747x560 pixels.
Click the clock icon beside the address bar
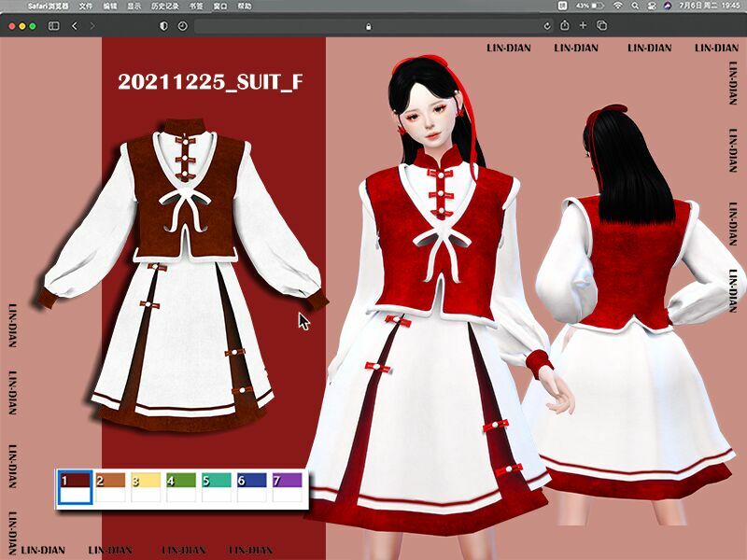[x=182, y=26]
